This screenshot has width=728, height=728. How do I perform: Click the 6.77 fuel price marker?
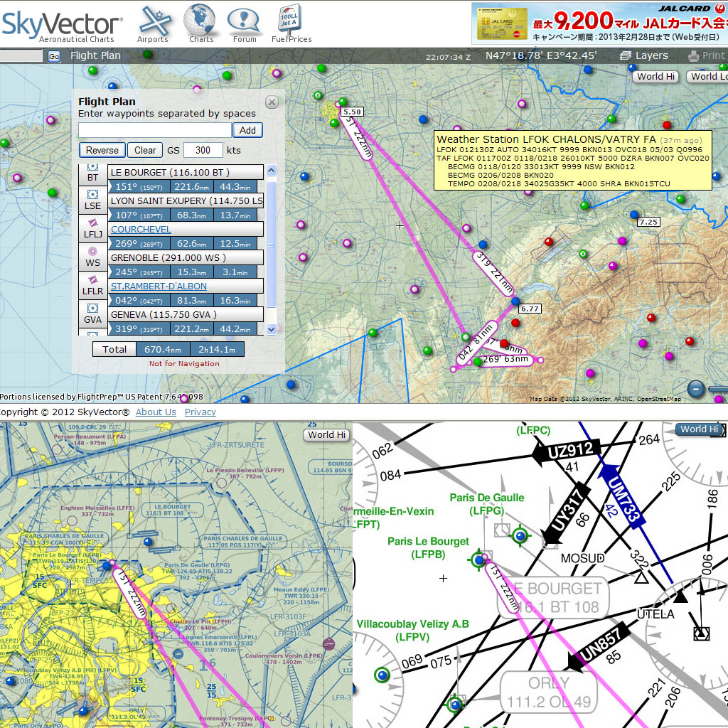[x=529, y=309]
